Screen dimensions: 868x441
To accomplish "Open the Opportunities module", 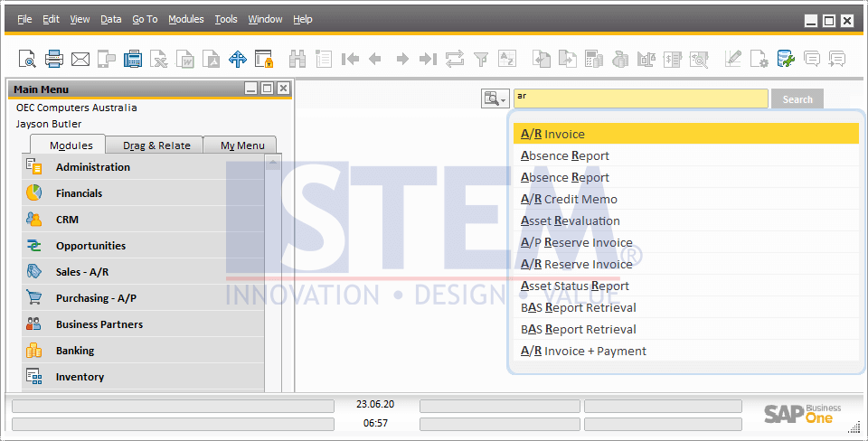I will click(143, 246).
